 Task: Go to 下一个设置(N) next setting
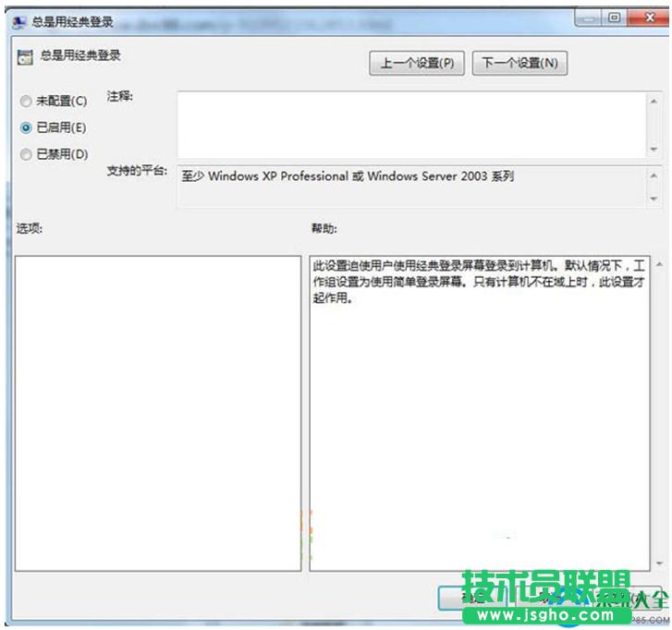tap(519, 63)
